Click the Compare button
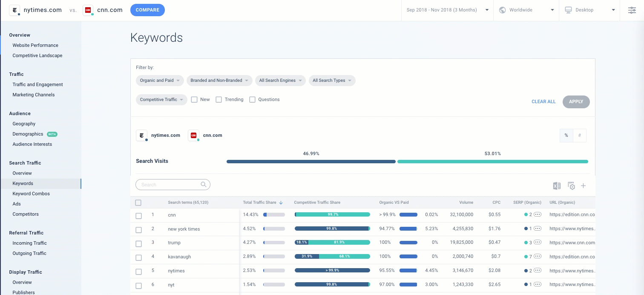This screenshot has width=644, height=295. tap(147, 10)
